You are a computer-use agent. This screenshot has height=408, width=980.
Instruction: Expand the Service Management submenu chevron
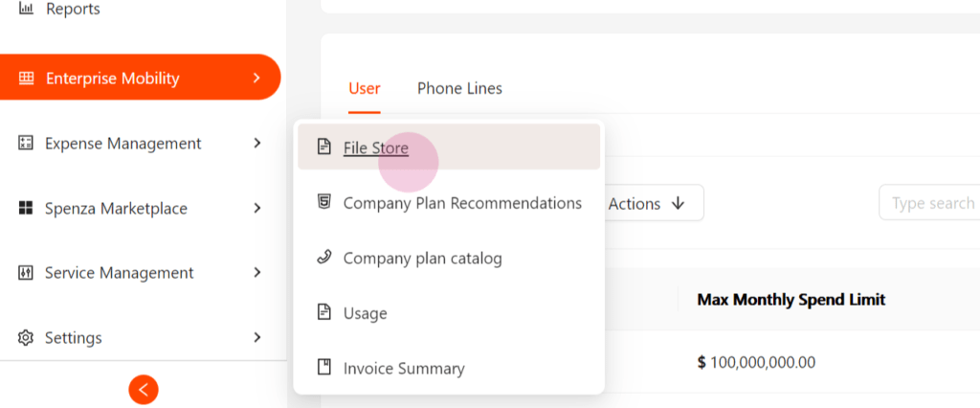click(256, 273)
